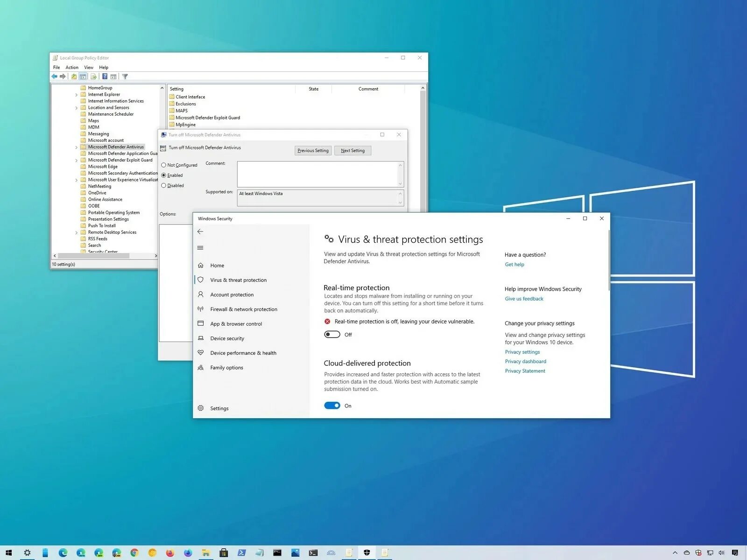Screen dimensions: 747x560
Task: Go to Firewall & network protection section
Action: tap(244, 309)
